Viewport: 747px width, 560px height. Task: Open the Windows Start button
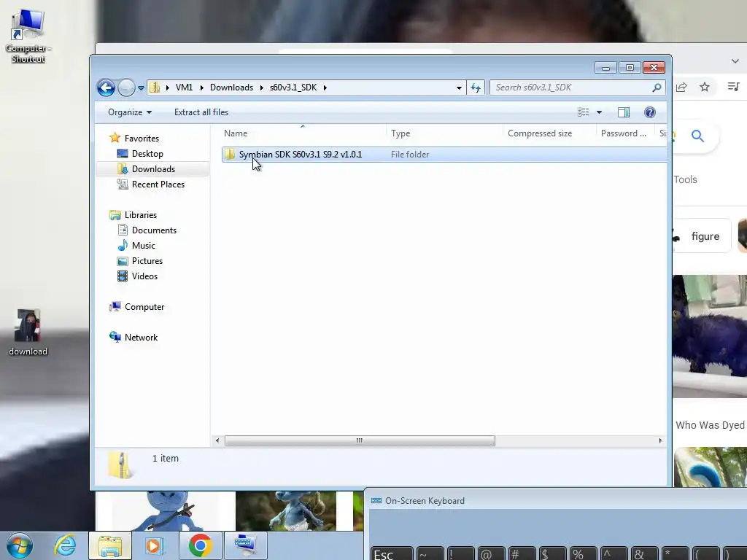[20, 545]
